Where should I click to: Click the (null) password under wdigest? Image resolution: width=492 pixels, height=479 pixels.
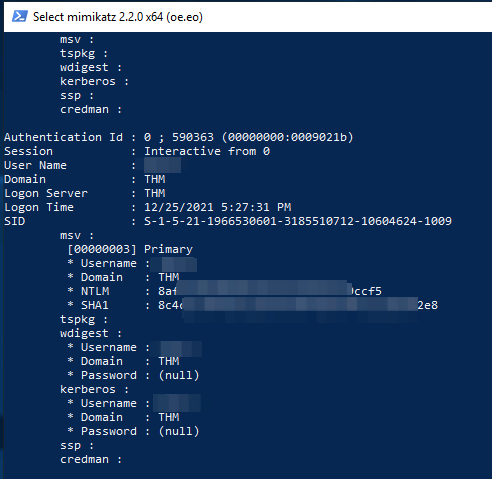pos(179,375)
